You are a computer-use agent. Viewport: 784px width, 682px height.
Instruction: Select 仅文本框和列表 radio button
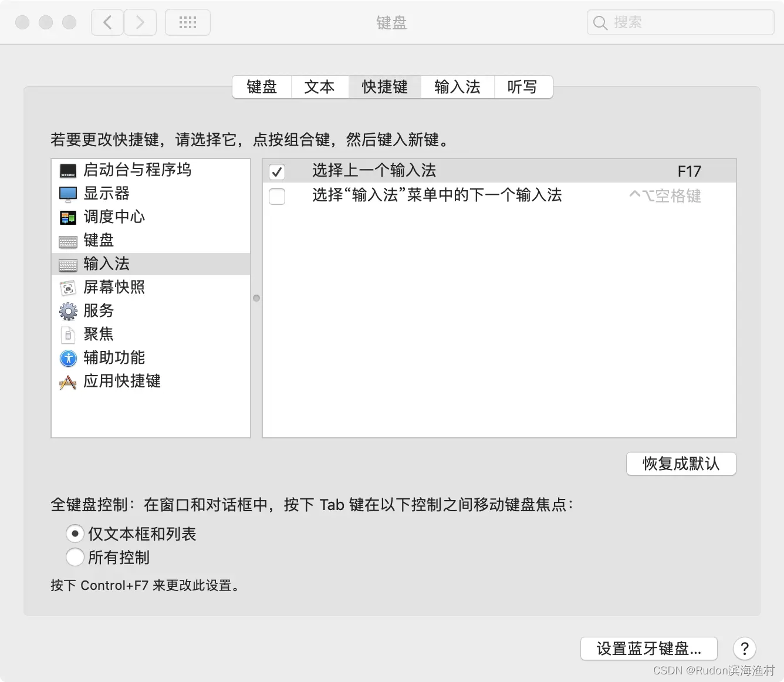click(x=75, y=534)
